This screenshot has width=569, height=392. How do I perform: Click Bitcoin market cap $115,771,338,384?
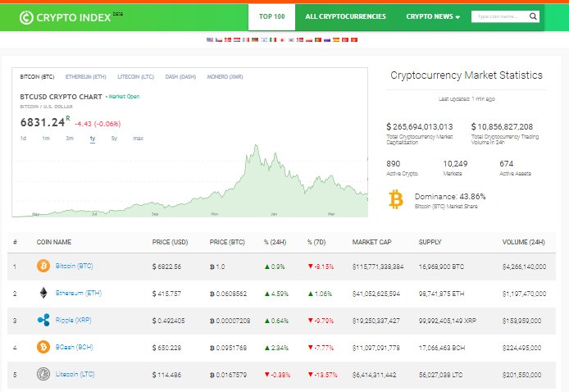coord(378,267)
